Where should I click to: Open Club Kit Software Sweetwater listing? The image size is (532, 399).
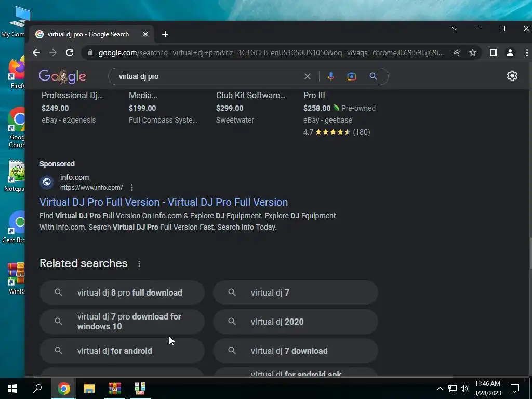pyautogui.click(x=251, y=96)
